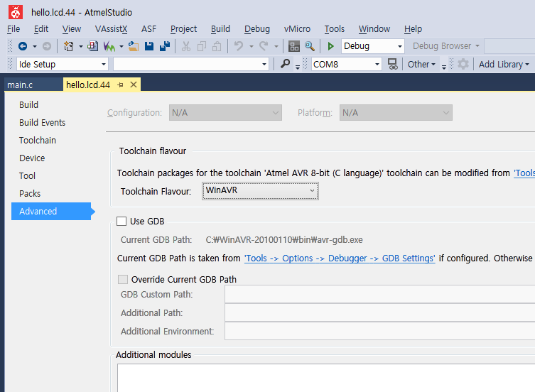Select the Tool properties page
Image resolution: width=535 pixels, height=392 pixels.
(27, 175)
